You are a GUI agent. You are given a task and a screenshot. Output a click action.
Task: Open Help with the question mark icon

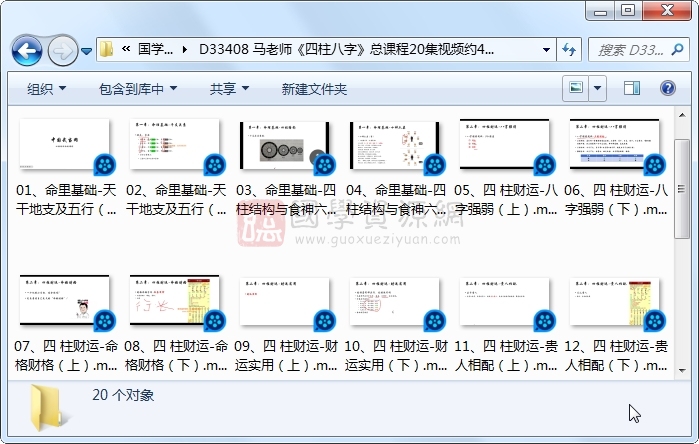pos(667,88)
